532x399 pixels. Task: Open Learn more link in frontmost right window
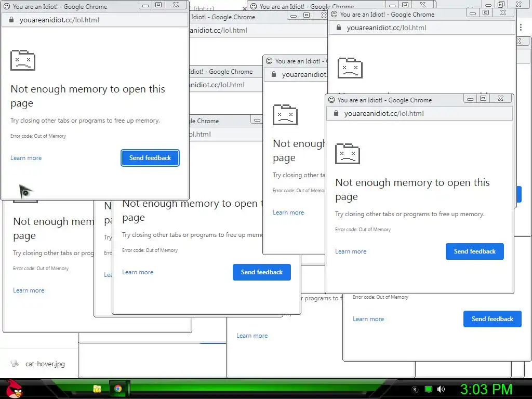coord(351,251)
